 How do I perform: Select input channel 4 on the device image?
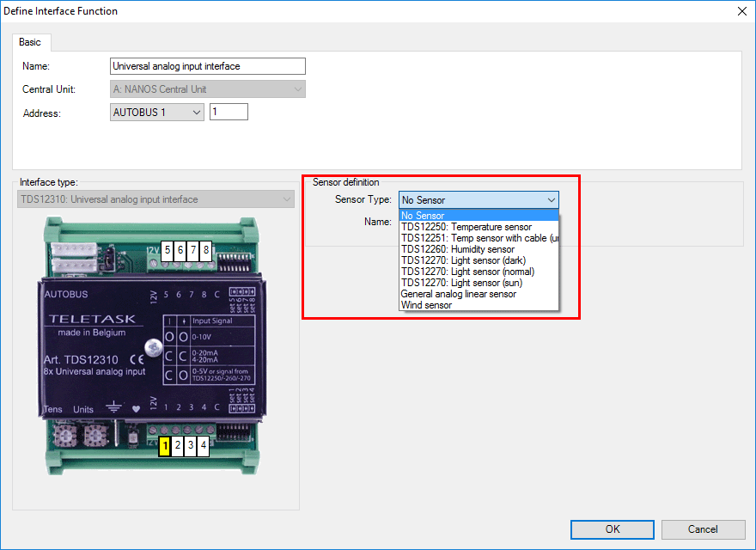(204, 446)
